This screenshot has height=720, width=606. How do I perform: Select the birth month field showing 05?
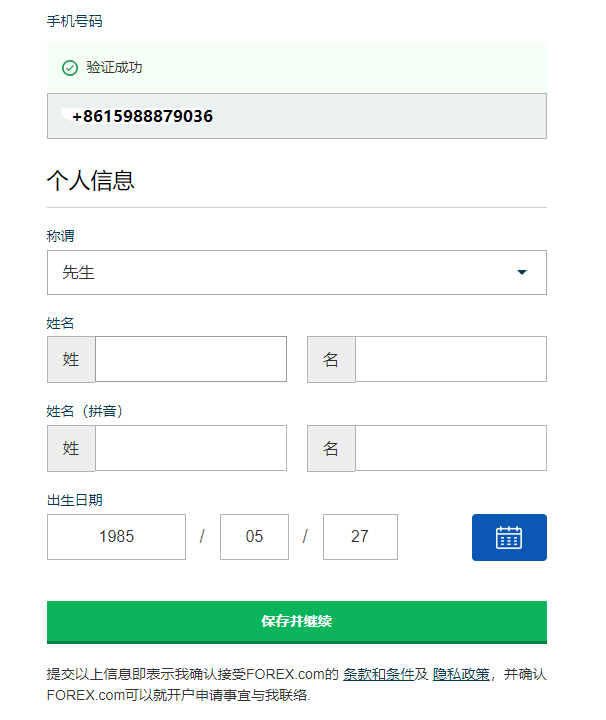click(x=254, y=537)
